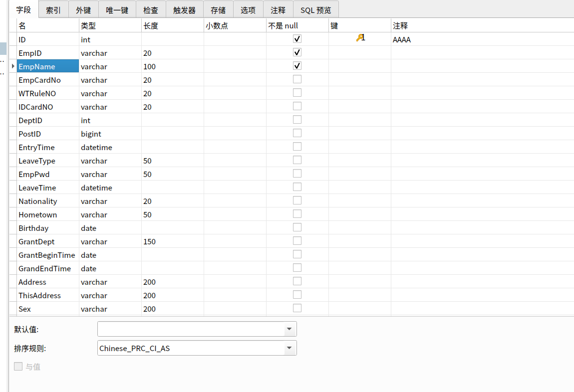Select the EmpCardNo field name cell
Image resolution: width=574 pixels, height=392 pixels.
47,80
